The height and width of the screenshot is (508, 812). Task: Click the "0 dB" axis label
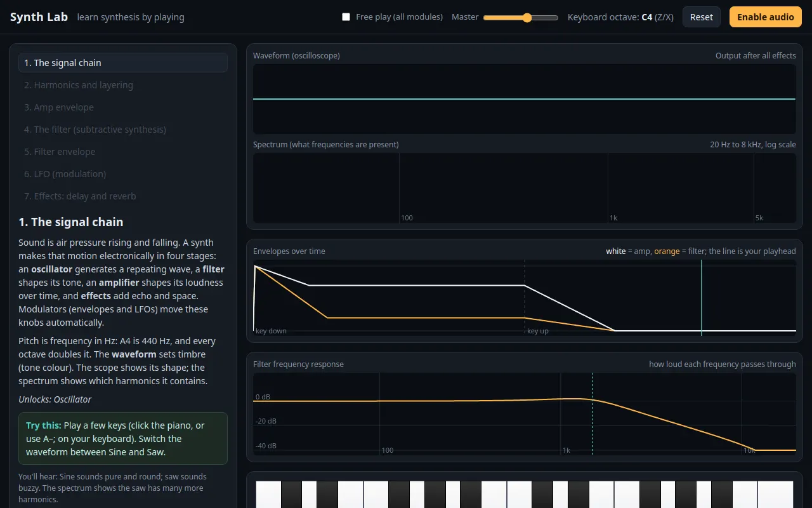pos(263,397)
